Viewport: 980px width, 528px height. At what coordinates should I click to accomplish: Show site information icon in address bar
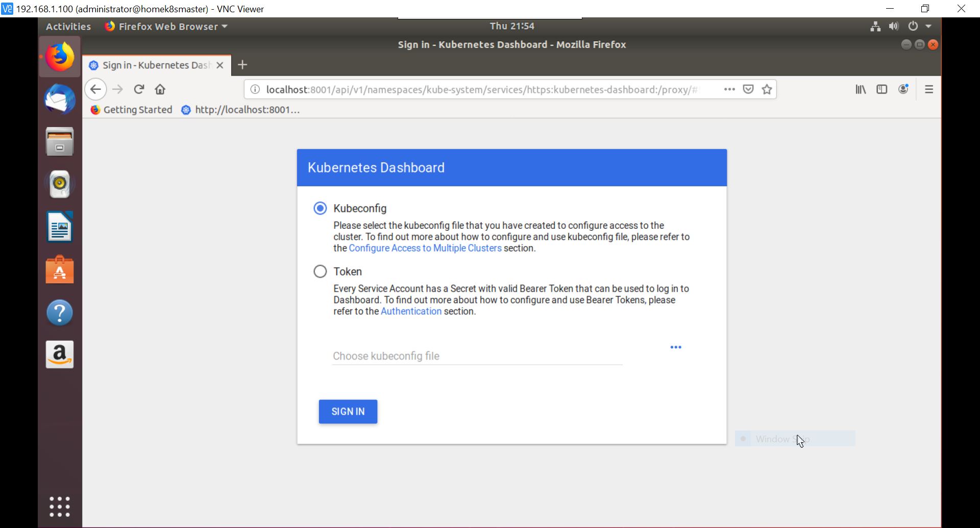click(255, 89)
